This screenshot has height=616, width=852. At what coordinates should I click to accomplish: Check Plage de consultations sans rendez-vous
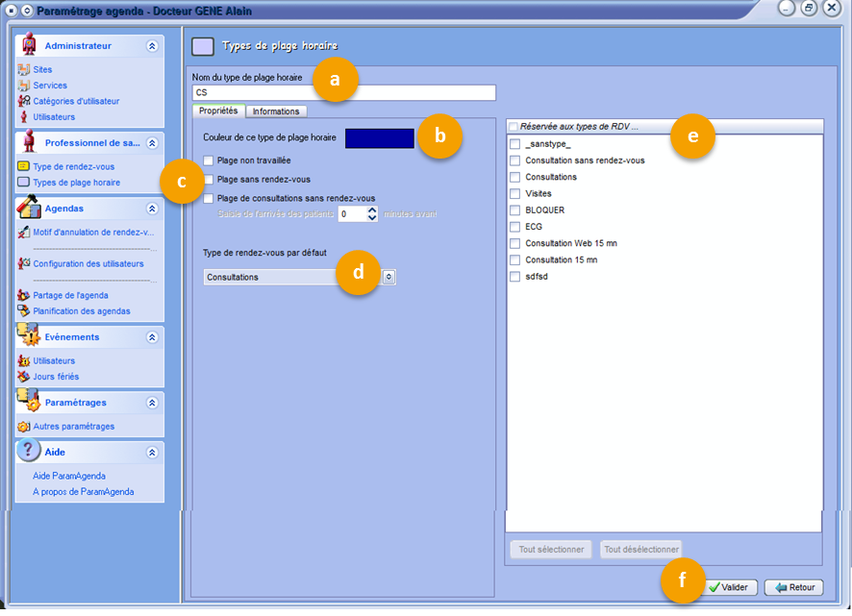point(209,198)
